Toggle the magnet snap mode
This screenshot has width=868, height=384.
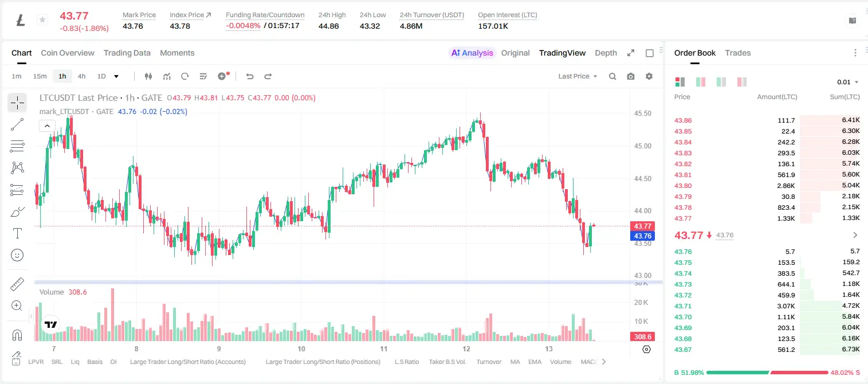click(17, 335)
